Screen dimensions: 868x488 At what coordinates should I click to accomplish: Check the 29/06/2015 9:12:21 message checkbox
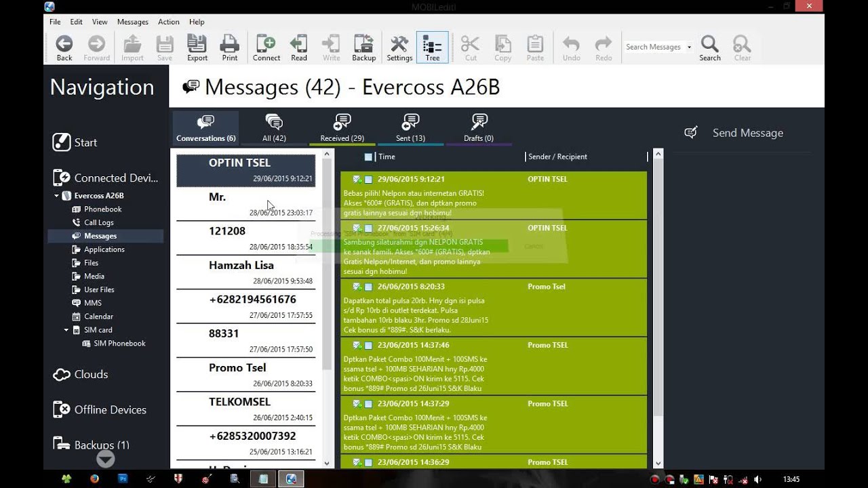pyautogui.click(x=368, y=180)
